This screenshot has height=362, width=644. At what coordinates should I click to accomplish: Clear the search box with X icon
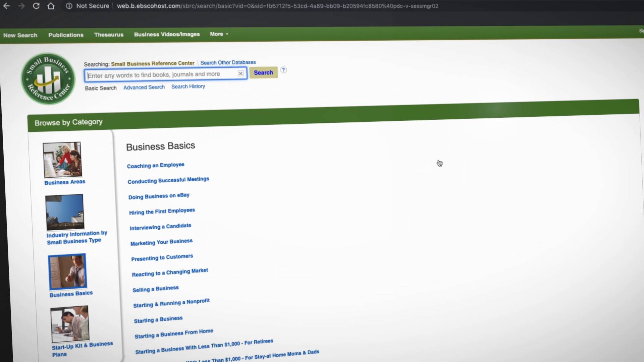click(x=240, y=73)
